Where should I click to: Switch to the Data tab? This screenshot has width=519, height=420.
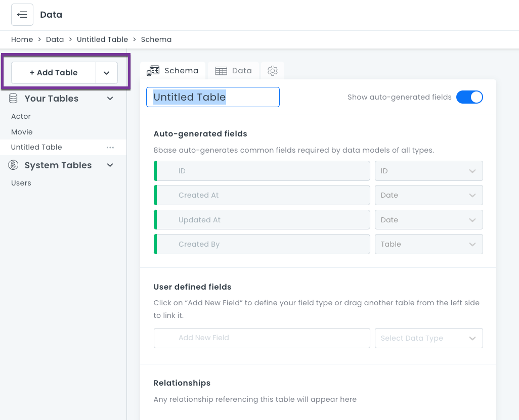coord(234,71)
